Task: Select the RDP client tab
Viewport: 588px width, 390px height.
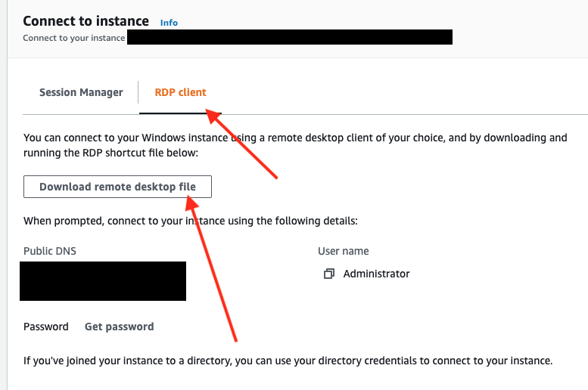Action: point(180,92)
